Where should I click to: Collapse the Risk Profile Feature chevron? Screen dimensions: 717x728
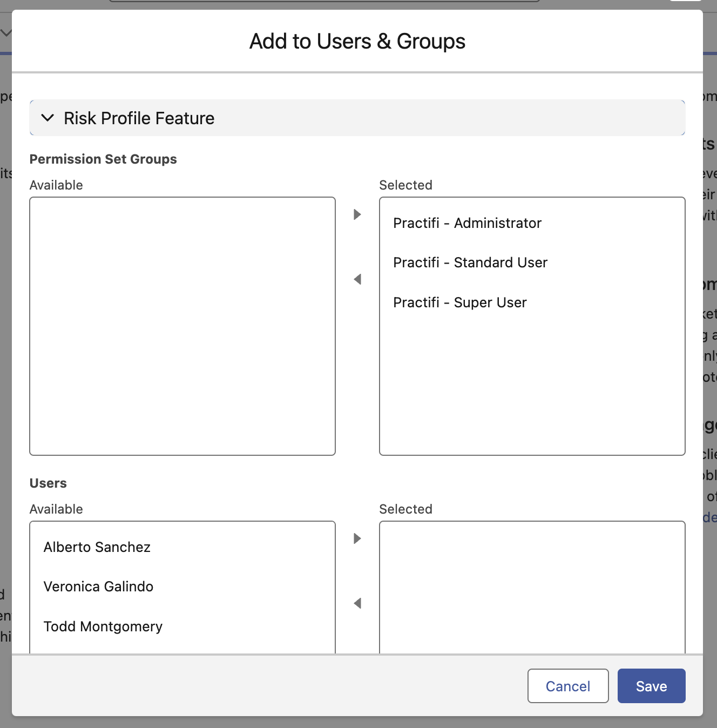coord(48,118)
